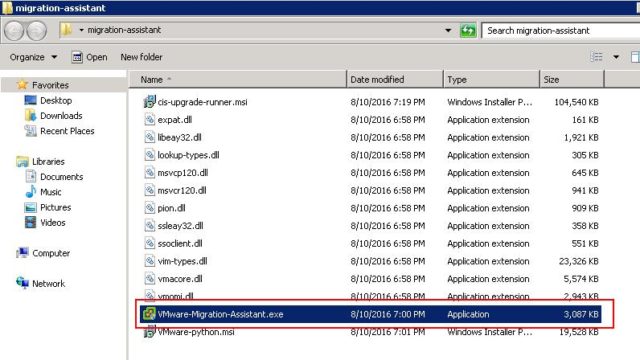Click the Computer icon in sidebar
This screenshot has width=640, height=360.
tap(22, 253)
